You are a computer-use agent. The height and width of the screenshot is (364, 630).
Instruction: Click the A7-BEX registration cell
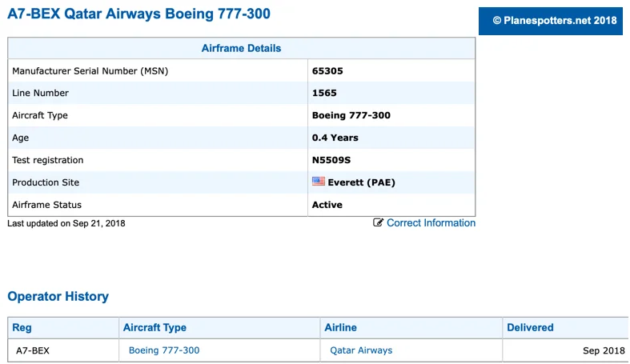[x=33, y=350]
